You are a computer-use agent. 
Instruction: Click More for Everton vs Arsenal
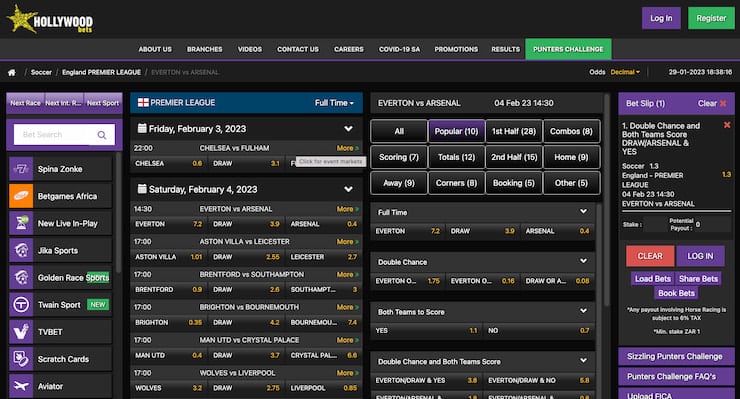pos(347,209)
